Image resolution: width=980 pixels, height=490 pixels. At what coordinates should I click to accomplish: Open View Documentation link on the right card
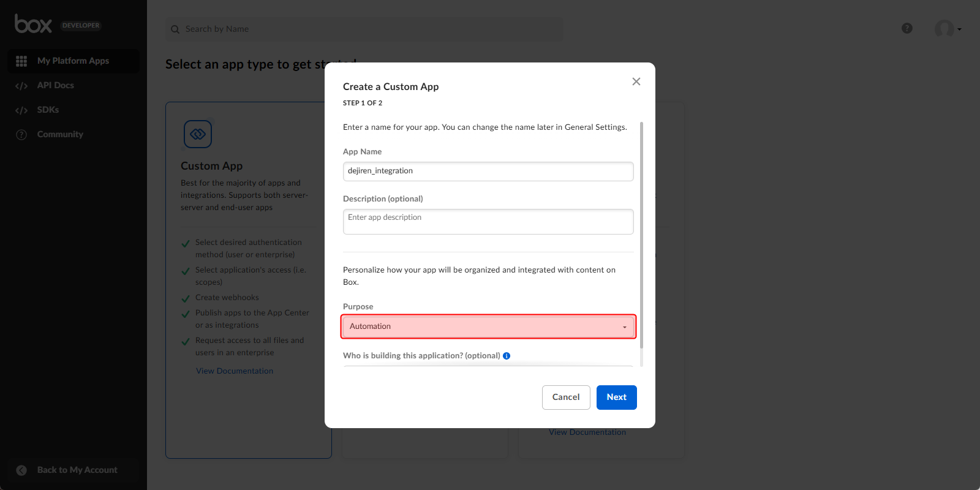coord(587,432)
